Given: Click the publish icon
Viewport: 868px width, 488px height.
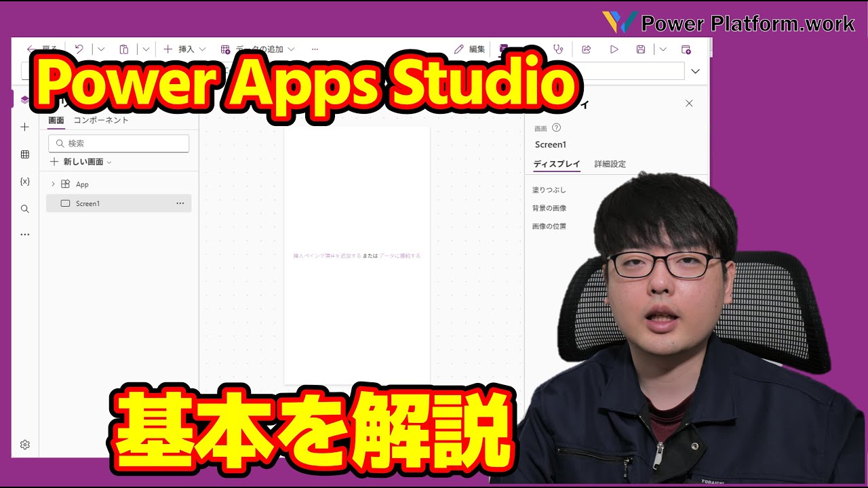Looking at the screenshot, I should tap(686, 49).
